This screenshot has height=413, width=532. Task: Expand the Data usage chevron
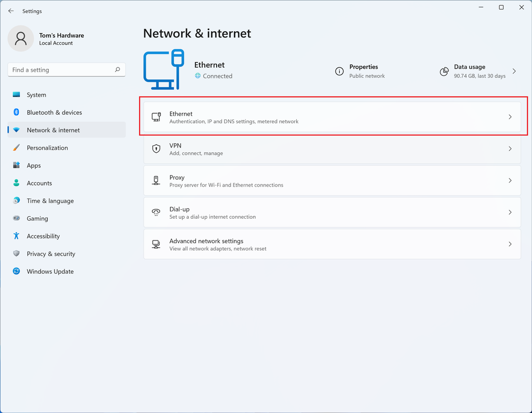[514, 71]
